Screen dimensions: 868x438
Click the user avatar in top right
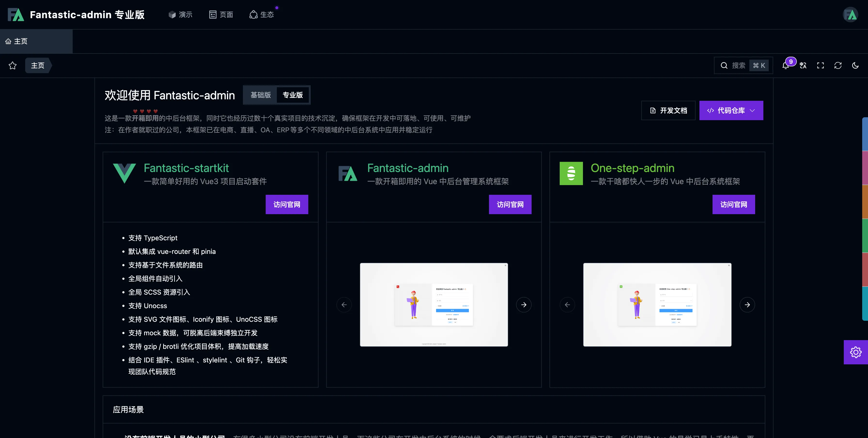click(850, 15)
